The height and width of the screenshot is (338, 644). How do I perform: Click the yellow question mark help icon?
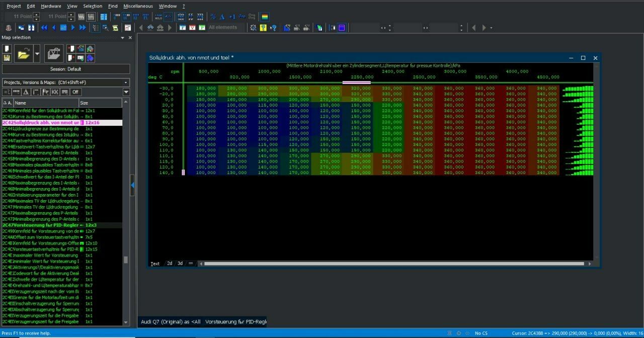point(263,28)
